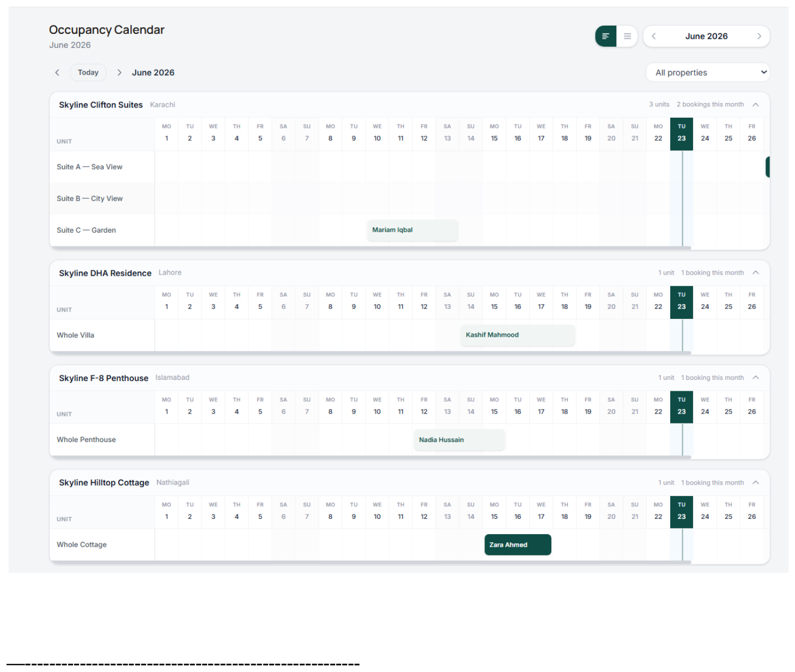Go to next month in June 2026 picker

coord(759,36)
